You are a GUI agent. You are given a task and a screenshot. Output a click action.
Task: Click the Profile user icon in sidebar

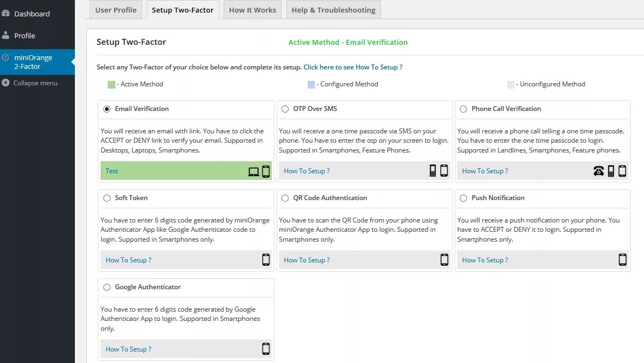pos(6,36)
